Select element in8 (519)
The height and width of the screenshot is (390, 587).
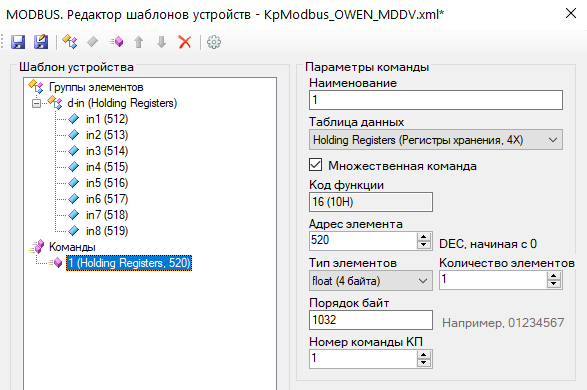pyautogui.click(x=107, y=231)
